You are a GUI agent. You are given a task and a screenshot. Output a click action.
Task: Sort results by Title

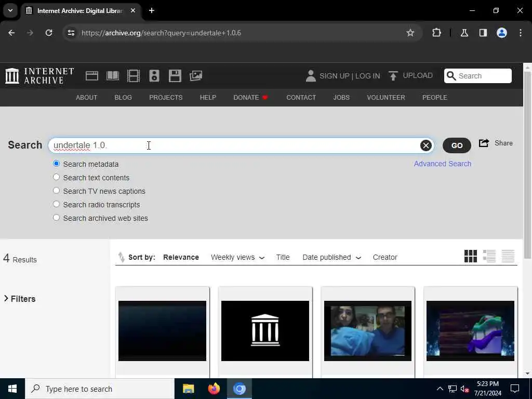(283, 257)
